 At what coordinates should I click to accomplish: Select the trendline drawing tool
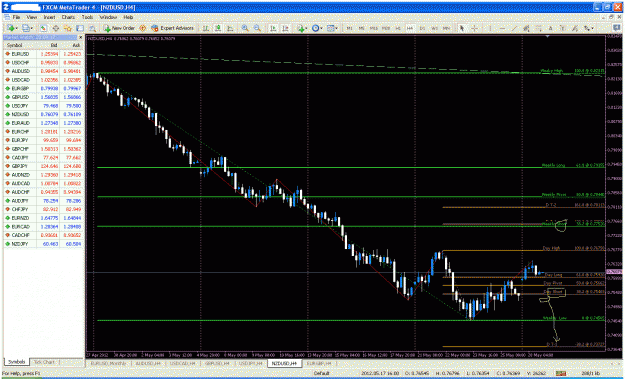pyautogui.click(x=514, y=28)
